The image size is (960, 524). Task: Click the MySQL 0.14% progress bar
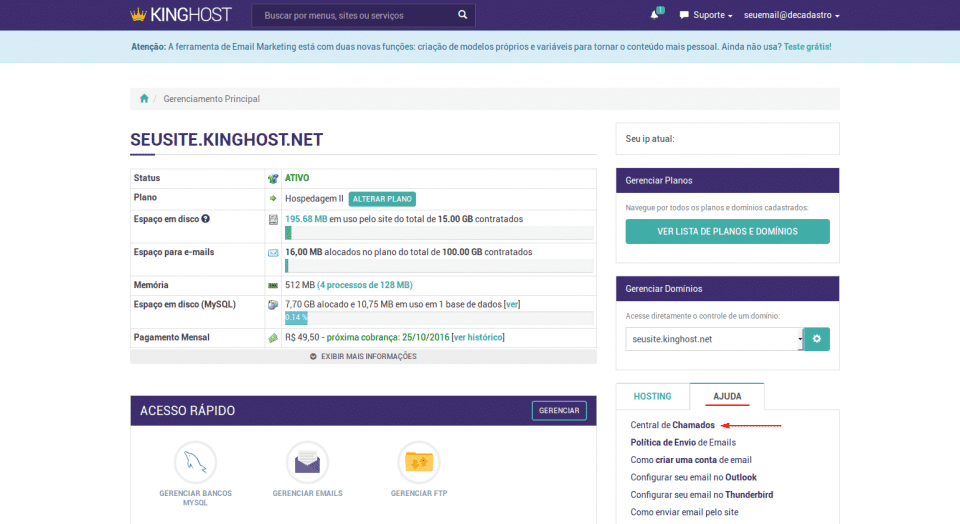(x=439, y=318)
